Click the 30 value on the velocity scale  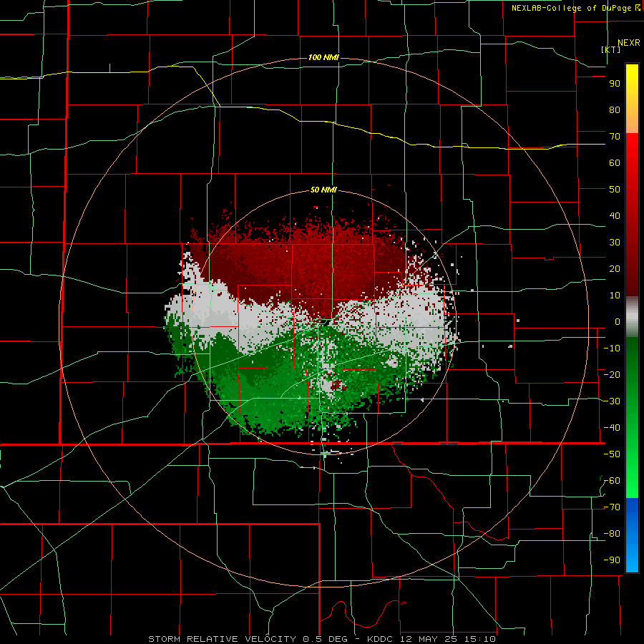coord(615,243)
